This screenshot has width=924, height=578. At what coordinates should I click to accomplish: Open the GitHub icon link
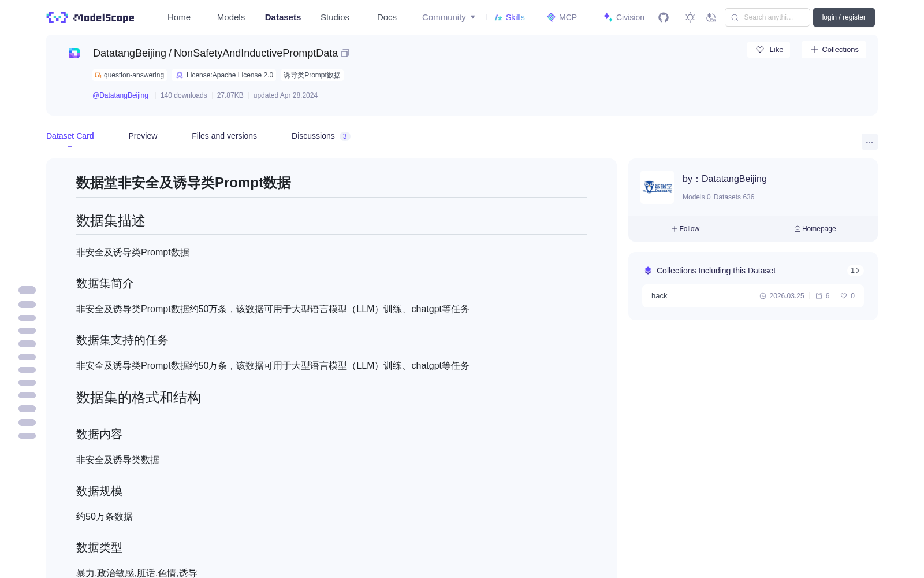point(664,17)
